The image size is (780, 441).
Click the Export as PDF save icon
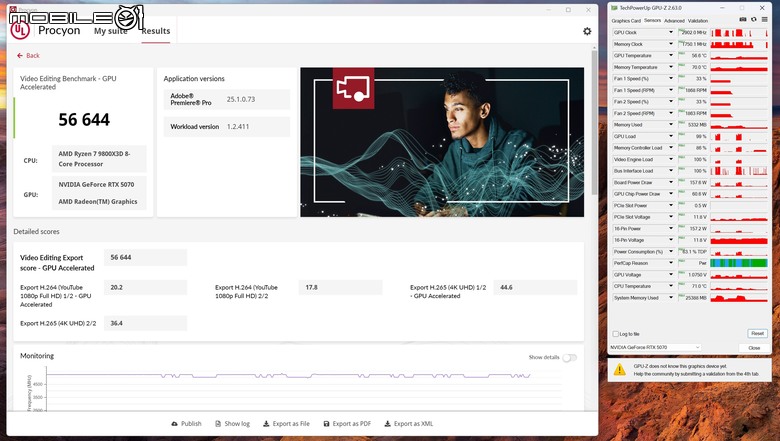point(326,424)
